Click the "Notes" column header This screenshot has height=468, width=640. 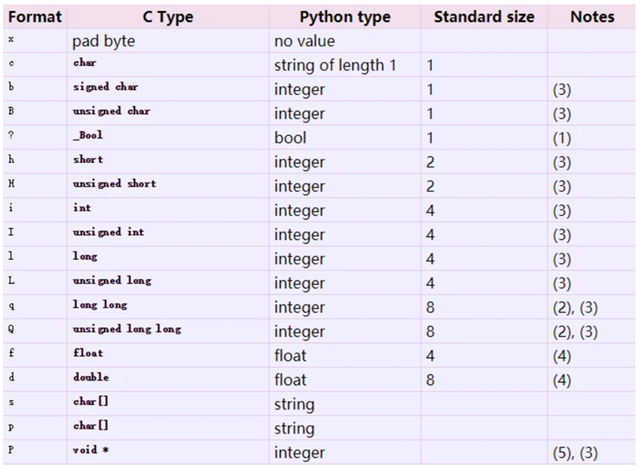coord(591,17)
